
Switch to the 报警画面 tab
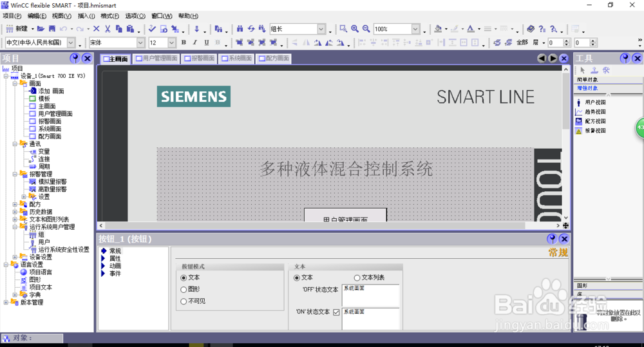pyautogui.click(x=199, y=59)
